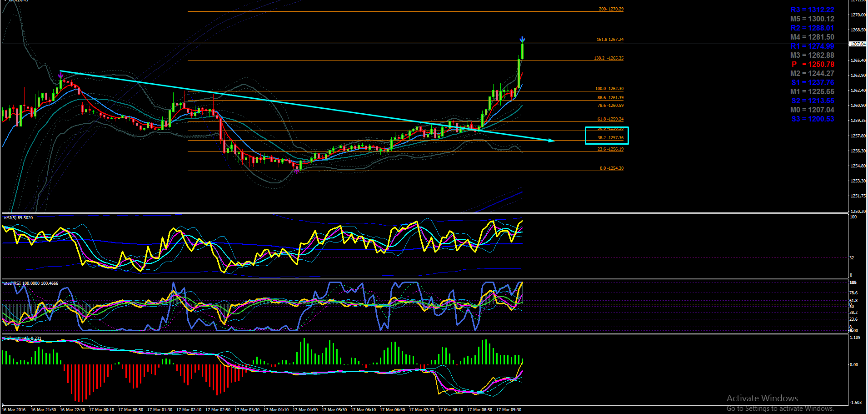Click the '0.0 -1254.30' Fibonacci label
The height and width of the screenshot is (414, 868).
(x=611, y=168)
